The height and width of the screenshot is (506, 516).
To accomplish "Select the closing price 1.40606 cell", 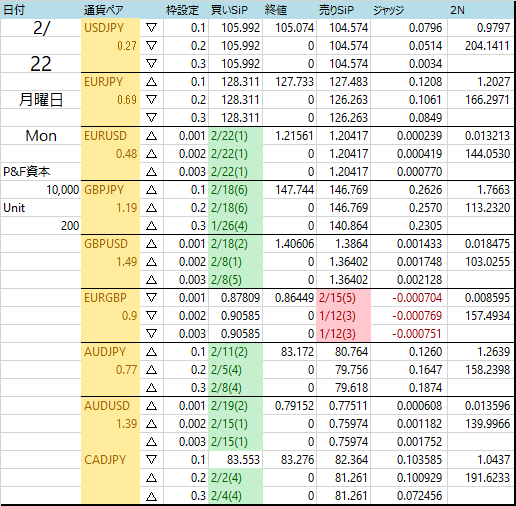I will [x=289, y=244].
